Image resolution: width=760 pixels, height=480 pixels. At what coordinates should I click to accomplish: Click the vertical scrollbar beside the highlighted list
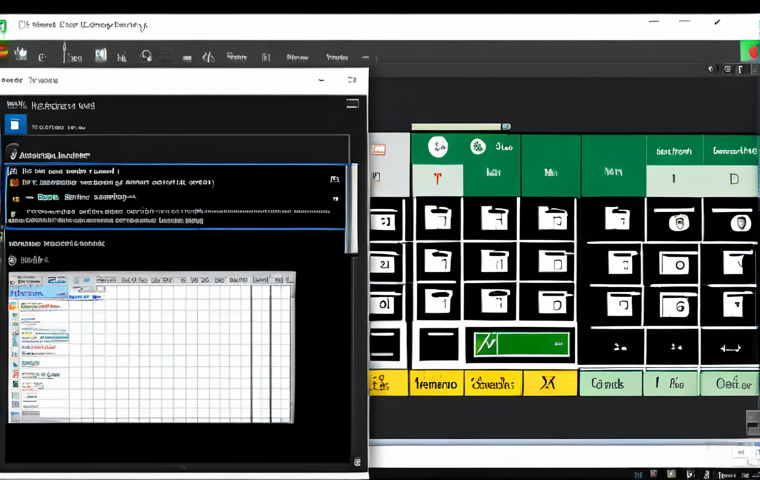pos(351,208)
